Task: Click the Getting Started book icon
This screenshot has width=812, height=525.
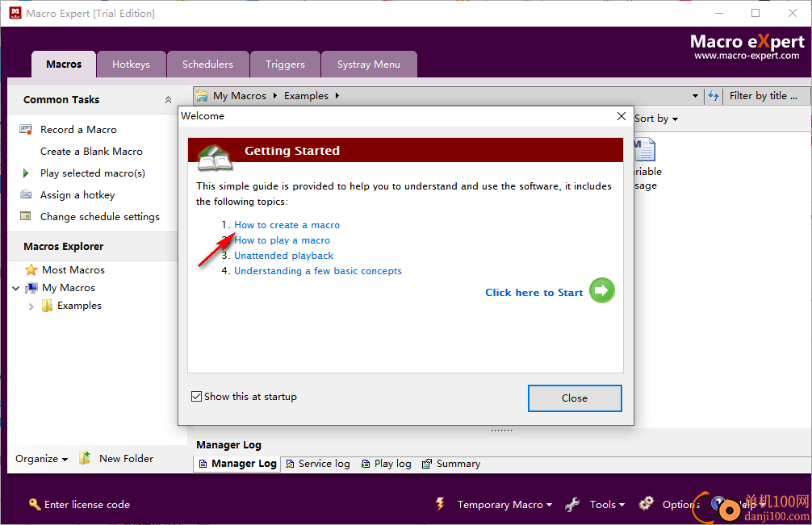Action: tap(216, 158)
